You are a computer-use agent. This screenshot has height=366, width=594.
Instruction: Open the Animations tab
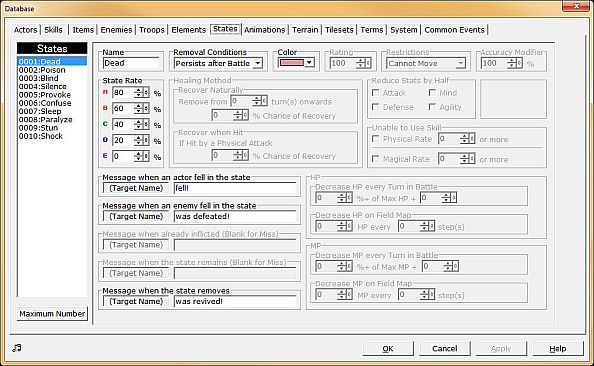point(264,30)
